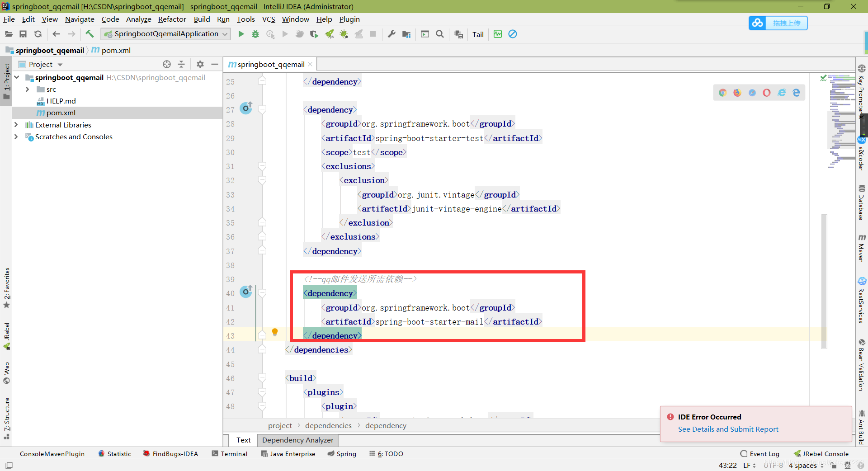Expand the src folder
Image resolution: width=868 pixels, height=471 pixels.
[x=27, y=89]
